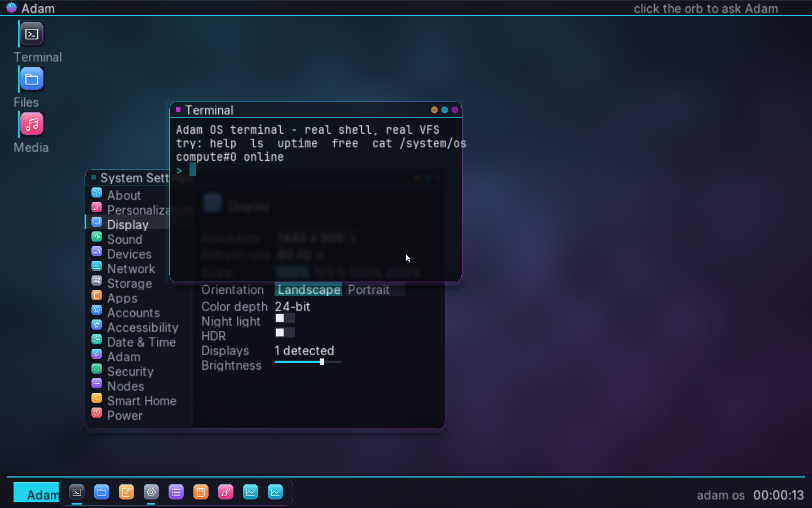Open Apps settings in sidebar
The height and width of the screenshot is (508, 812).
click(x=138, y=298)
